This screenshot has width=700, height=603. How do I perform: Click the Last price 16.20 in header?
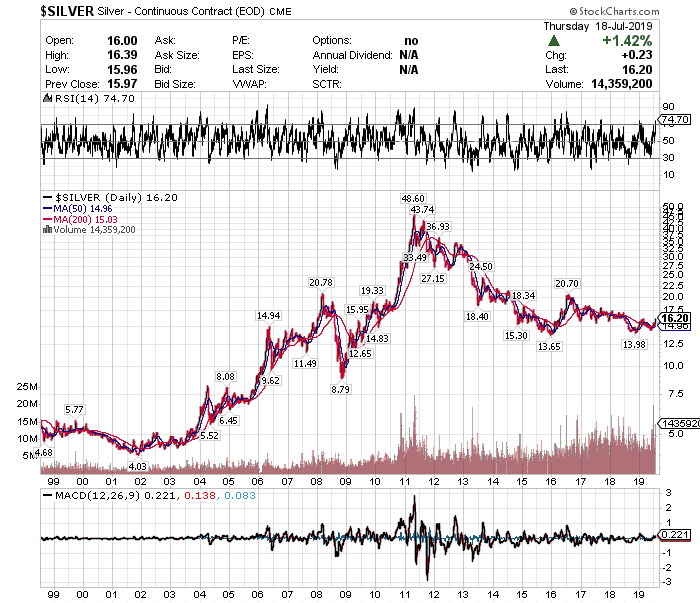pos(637,70)
